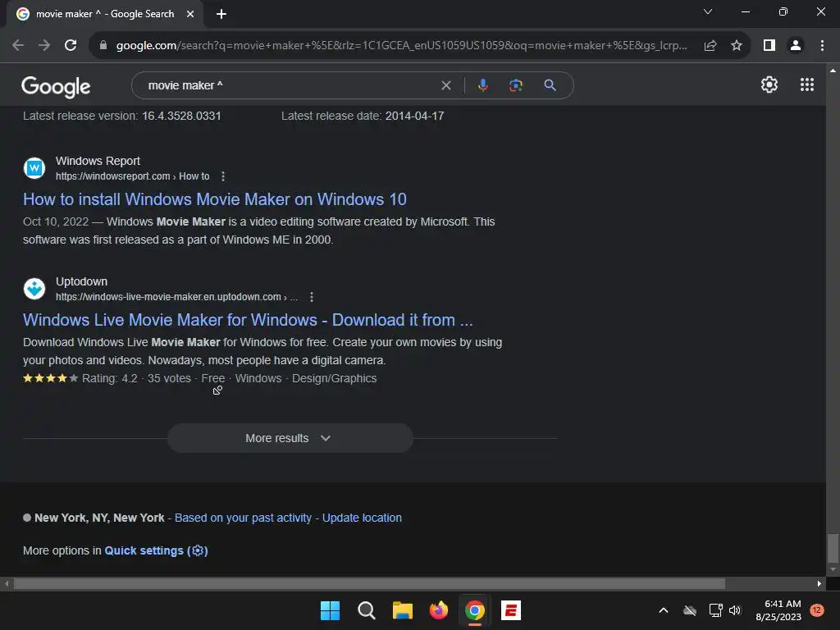840x630 pixels.
Task: Open the Chrome profile avatar
Action: point(796,46)
